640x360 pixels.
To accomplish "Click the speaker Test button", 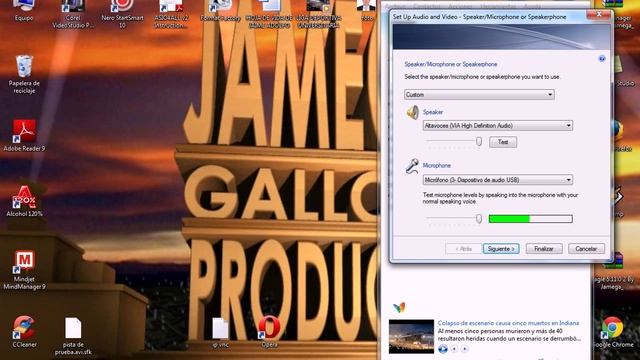I will point(503,142).
